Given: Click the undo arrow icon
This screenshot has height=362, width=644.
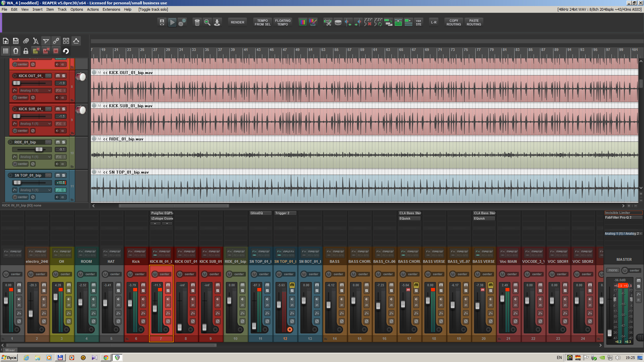Looking at the screenshot, I should 66,51.
